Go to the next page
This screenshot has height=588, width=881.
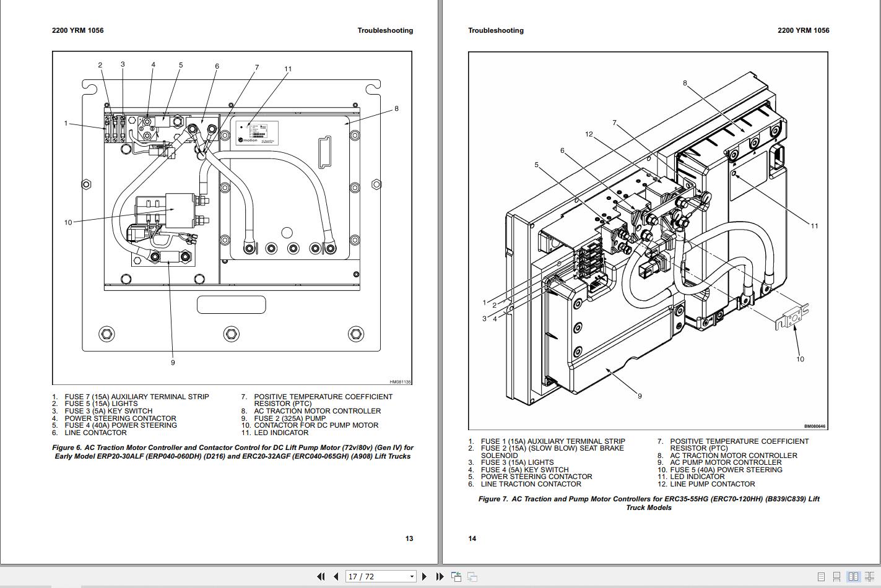(x=424, y=576)
